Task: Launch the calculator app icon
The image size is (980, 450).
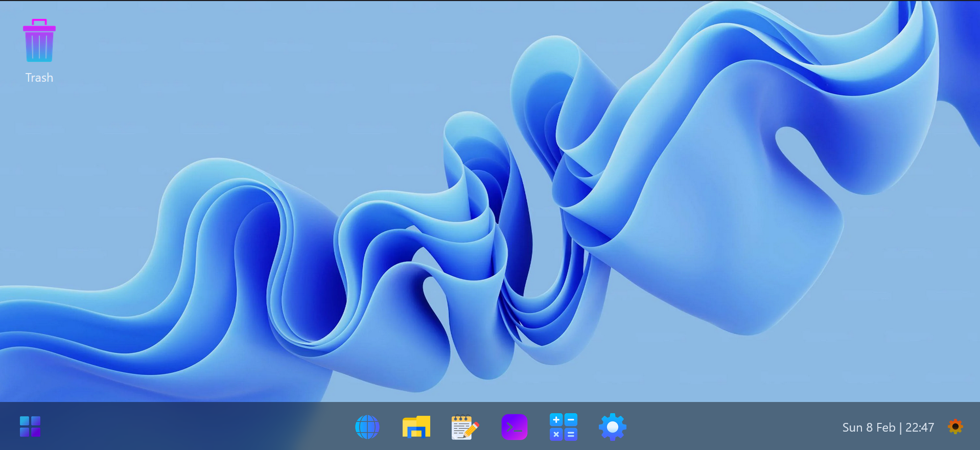Action: [563, 427]
